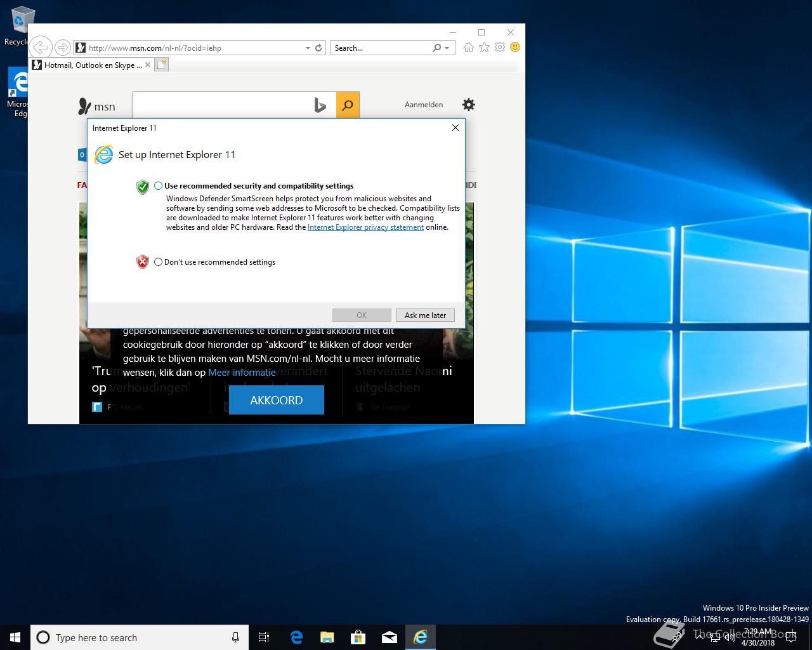
Task: Click the Cortana microphone icon
Action: coord(236,637)
